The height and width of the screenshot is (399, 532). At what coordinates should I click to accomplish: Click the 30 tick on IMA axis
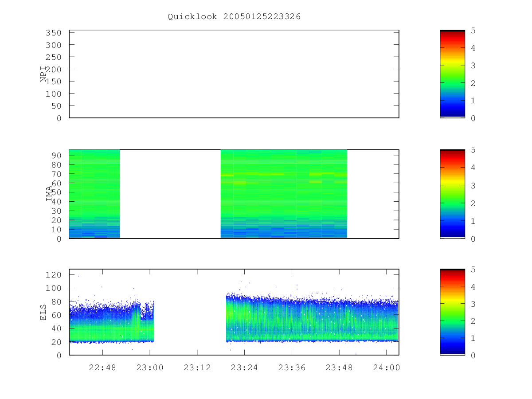pyautogui.click(x=56, y=211)
